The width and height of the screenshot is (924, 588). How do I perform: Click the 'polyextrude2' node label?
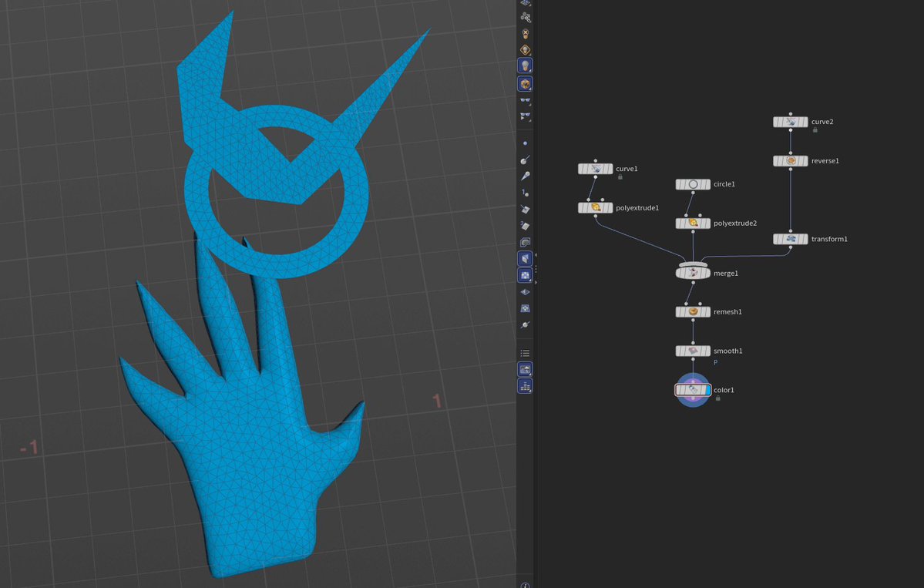pyautogui.click(x=735, y=223)
